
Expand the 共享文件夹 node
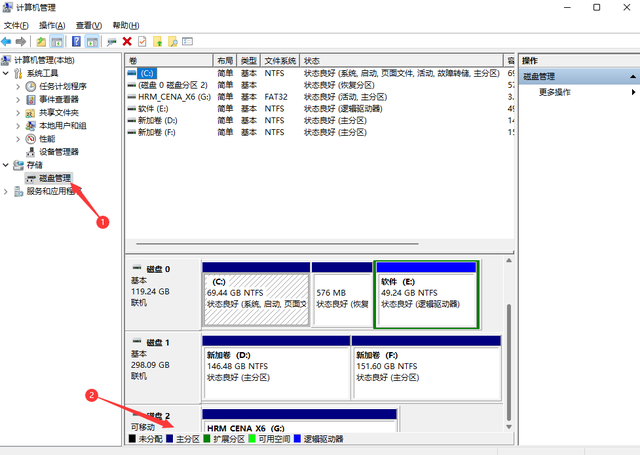18,113
